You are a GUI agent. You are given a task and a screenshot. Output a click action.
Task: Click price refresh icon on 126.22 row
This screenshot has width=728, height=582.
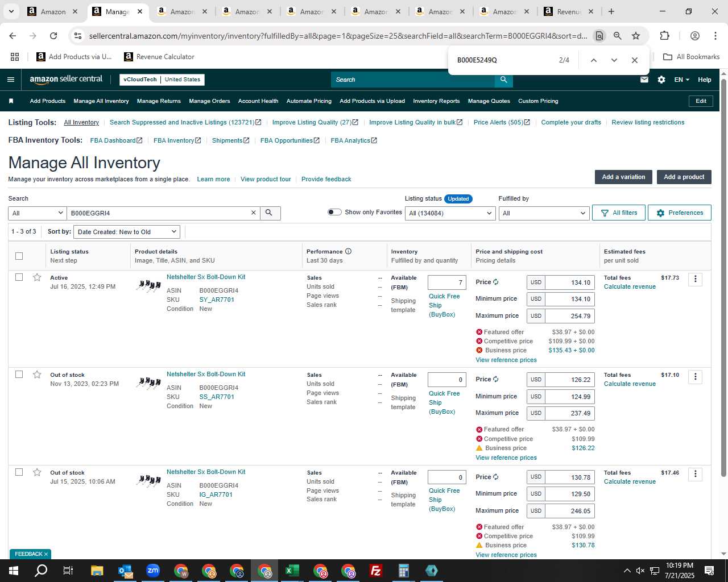(496, 379)
